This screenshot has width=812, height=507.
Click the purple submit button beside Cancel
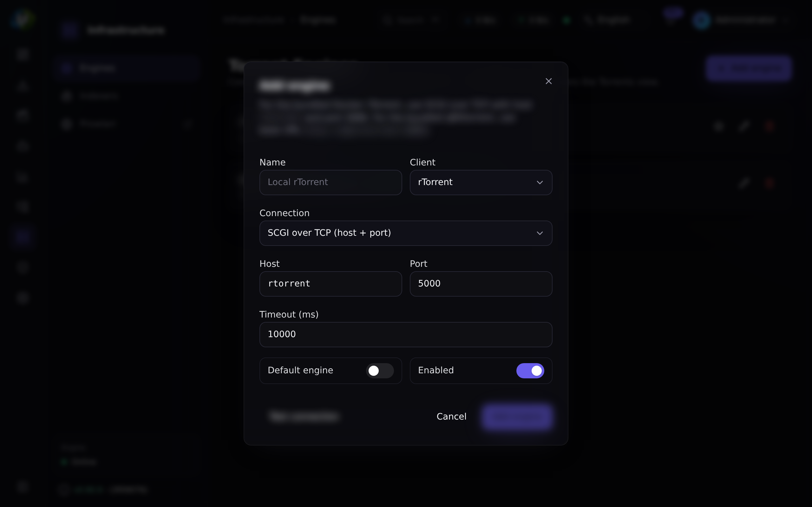[x=517, y=416]
